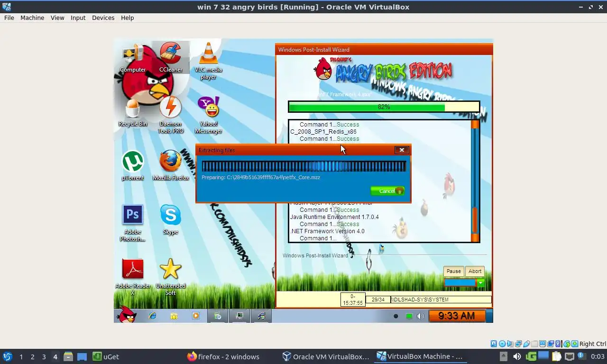
Task: Click the host volume speaker icon
Action: click(x=517, y=356)
